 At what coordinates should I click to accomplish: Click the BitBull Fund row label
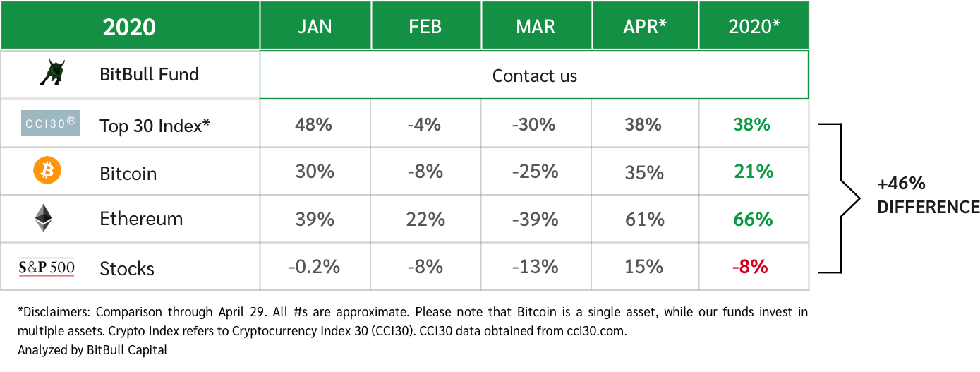point(149,74)
